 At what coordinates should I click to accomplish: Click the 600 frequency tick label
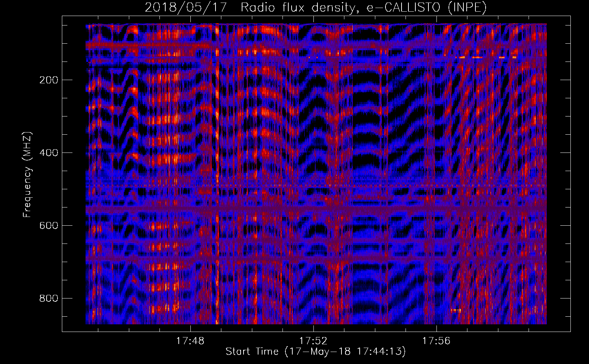pyautogui.click(x=49, y=226)
